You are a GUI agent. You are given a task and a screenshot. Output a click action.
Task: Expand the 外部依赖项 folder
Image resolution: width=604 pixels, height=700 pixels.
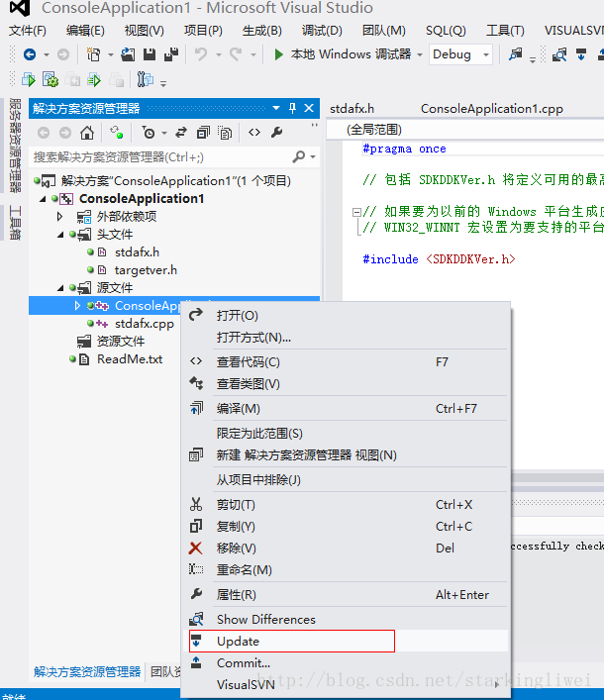click(x=59, y=217)
